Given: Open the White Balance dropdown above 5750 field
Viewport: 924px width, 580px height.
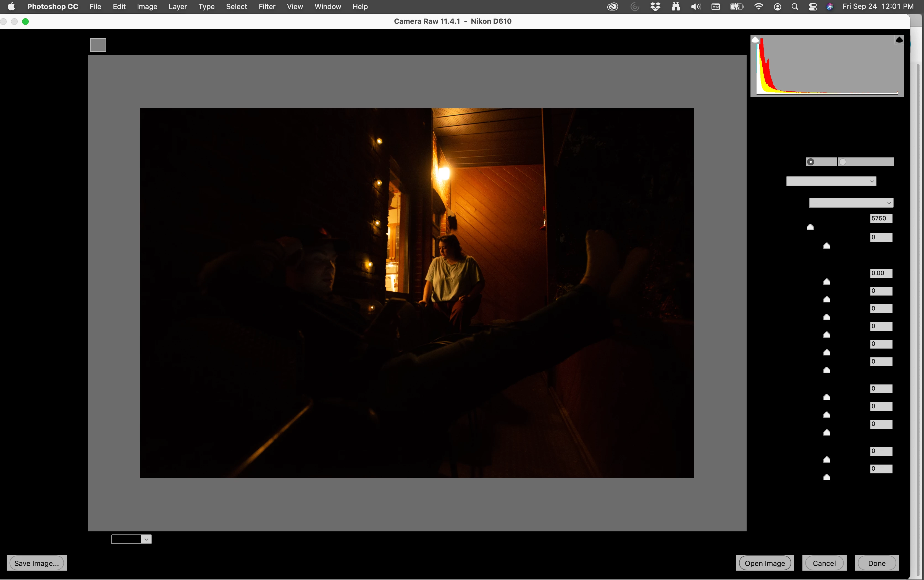Looking at the screenshot, I should 851,203.
